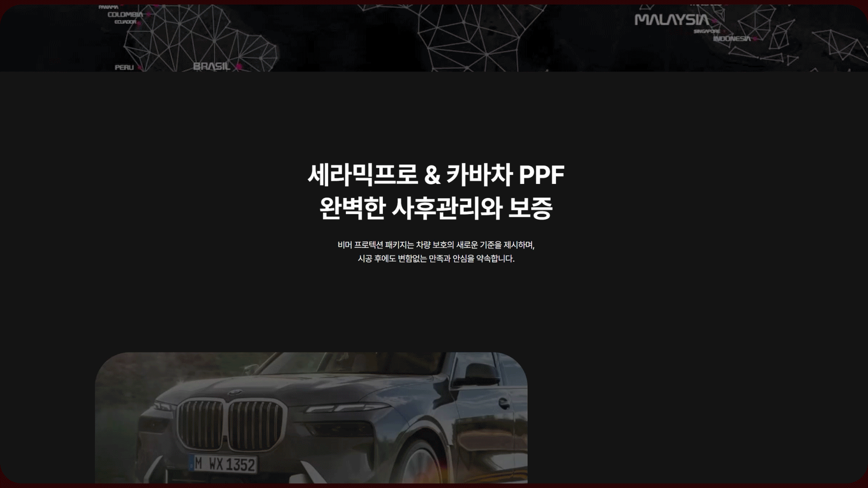Image resolution: width=868 pixels, height=488 pixels.
Task: Click the BRASIL label on the map
Action: click(212, 66)
